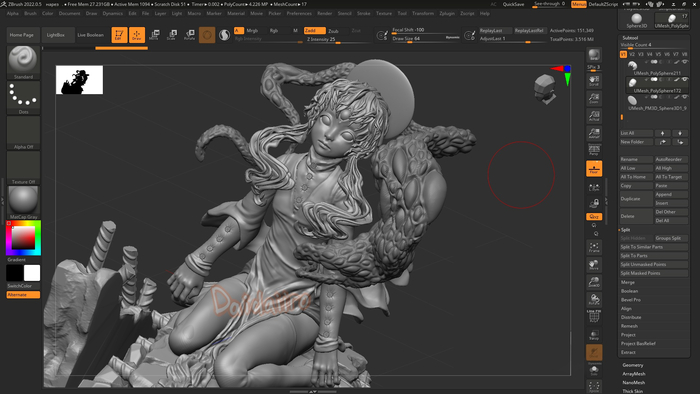Click the Rotate view icon in right shelf
This screenshot has height=394, width=700.
pos(594,299)
